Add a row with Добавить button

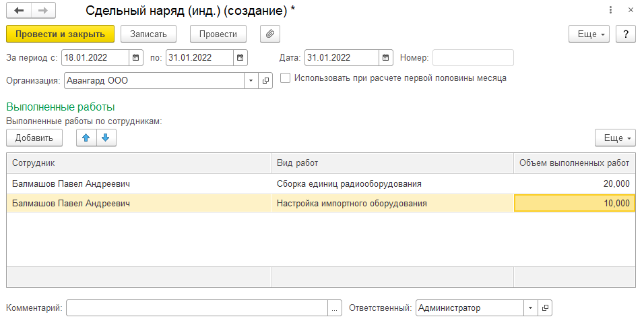(34, 138)
